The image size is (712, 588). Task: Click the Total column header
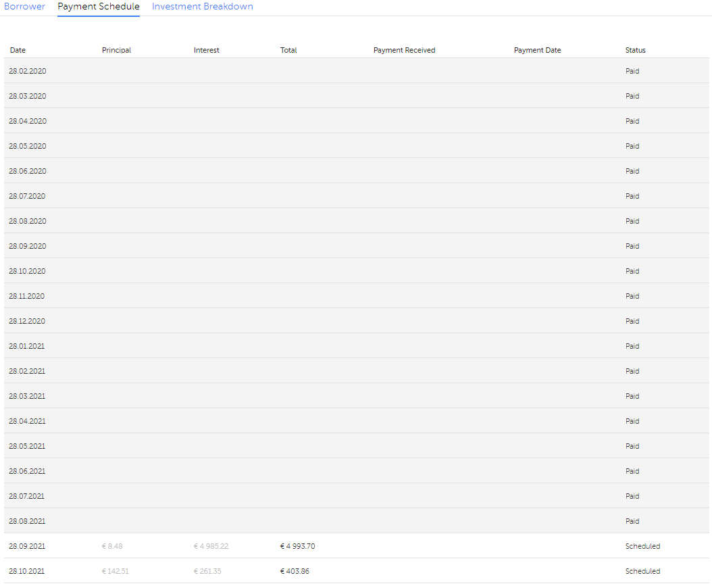[288, 50]
